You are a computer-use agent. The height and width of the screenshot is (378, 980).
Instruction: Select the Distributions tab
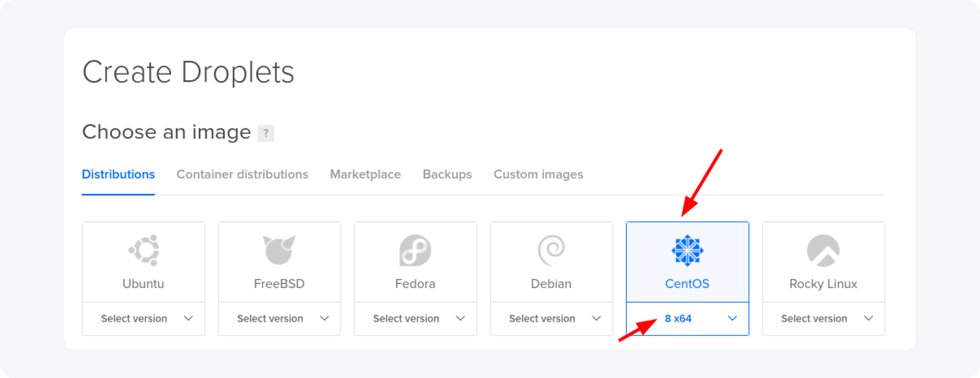[x=118, y=175]
